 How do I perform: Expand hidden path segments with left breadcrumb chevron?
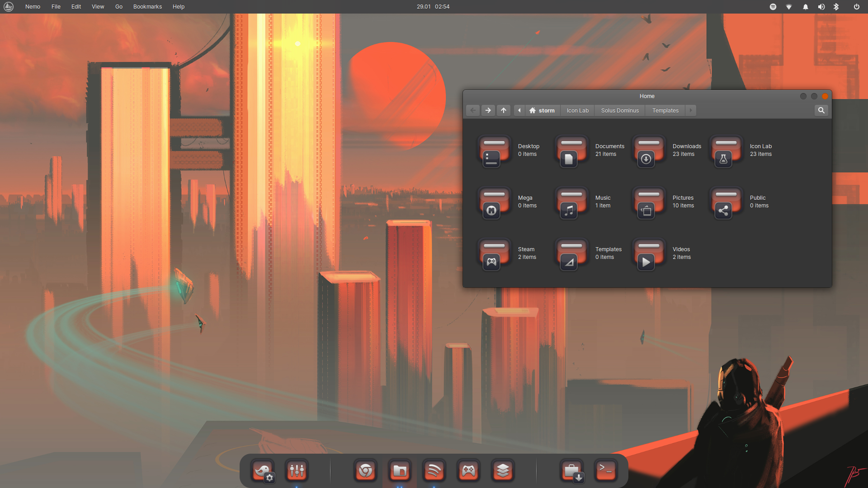click(519, 110)
